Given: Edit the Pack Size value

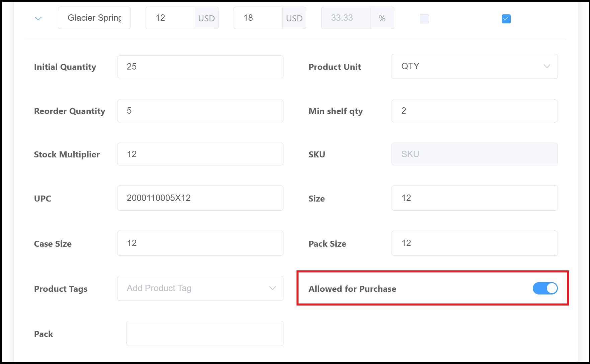Looking at the screenshot, I should (x=474, y=243).
